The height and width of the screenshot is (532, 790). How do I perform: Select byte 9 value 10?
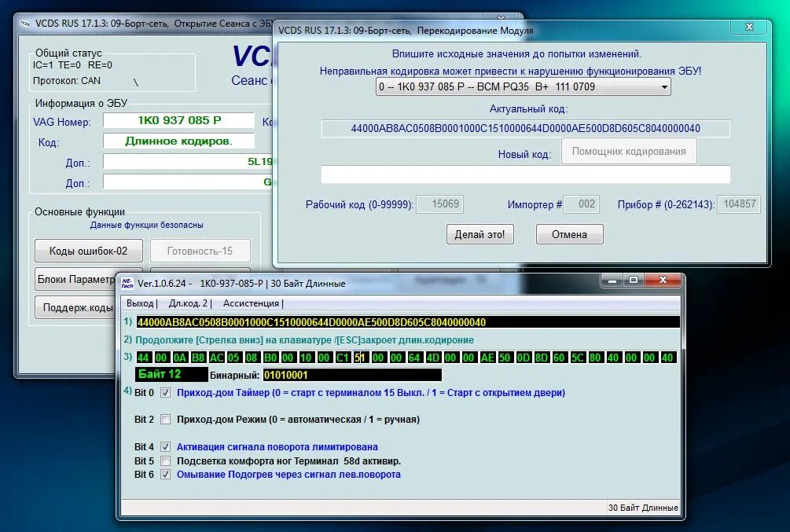pos(306,358)
